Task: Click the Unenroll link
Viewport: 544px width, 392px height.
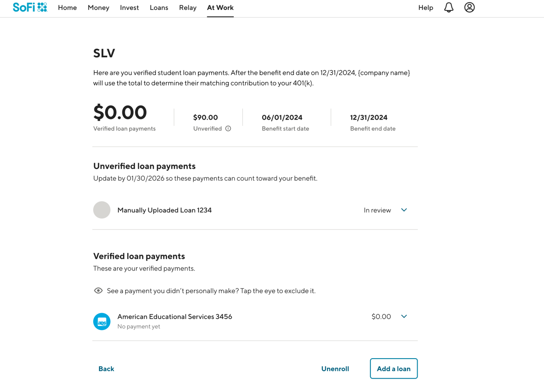Action: [335, 369]
